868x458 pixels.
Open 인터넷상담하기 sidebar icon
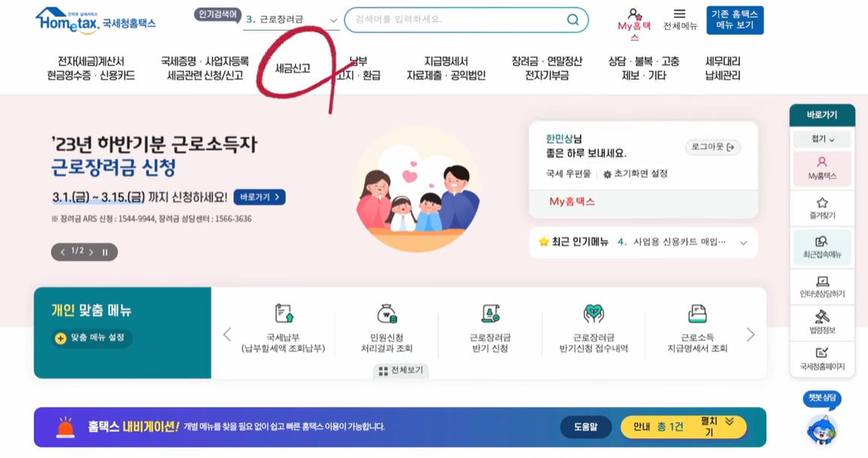[822, 281]
